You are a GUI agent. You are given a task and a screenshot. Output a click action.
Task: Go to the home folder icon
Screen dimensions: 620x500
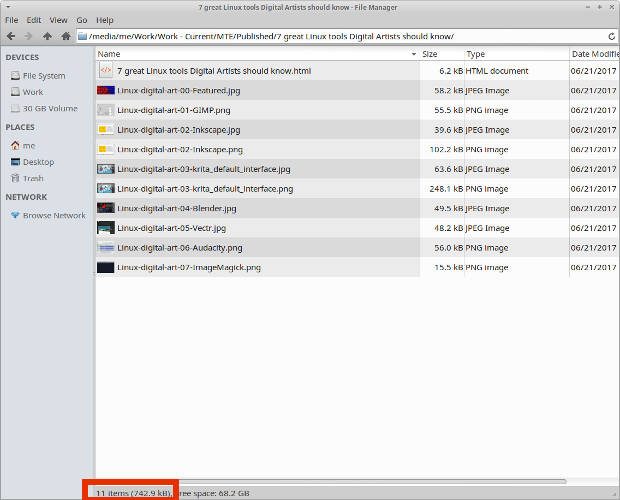66,36
